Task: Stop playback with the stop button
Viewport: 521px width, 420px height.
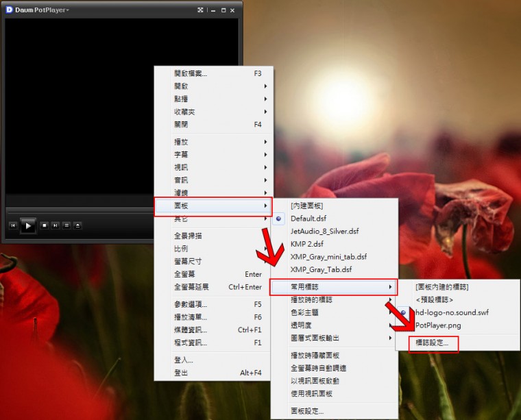Action: point(44,225)
